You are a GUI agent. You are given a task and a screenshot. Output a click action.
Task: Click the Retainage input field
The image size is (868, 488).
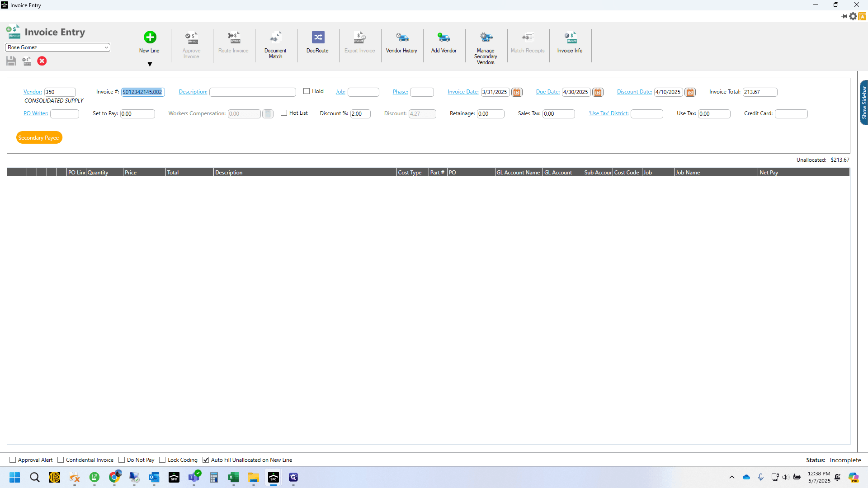[491, 114]
